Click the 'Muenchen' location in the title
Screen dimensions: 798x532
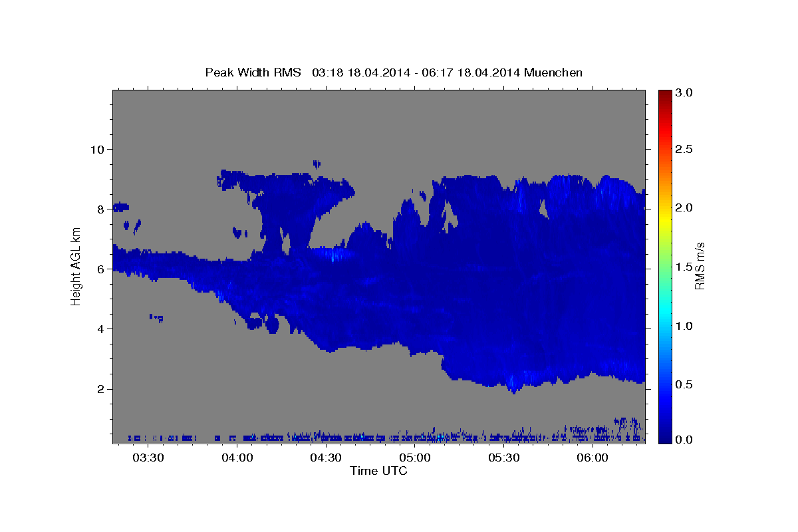(553, 72)
